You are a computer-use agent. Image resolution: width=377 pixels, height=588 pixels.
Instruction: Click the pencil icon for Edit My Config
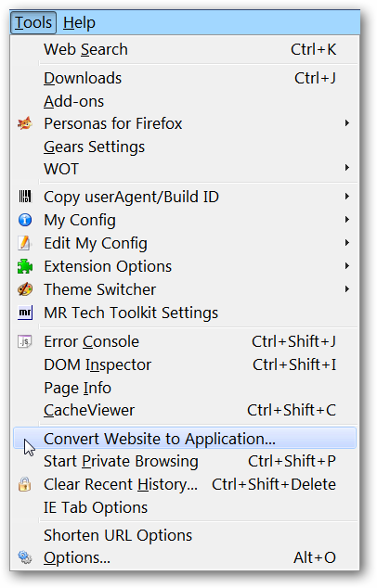[x=25, y=243]
